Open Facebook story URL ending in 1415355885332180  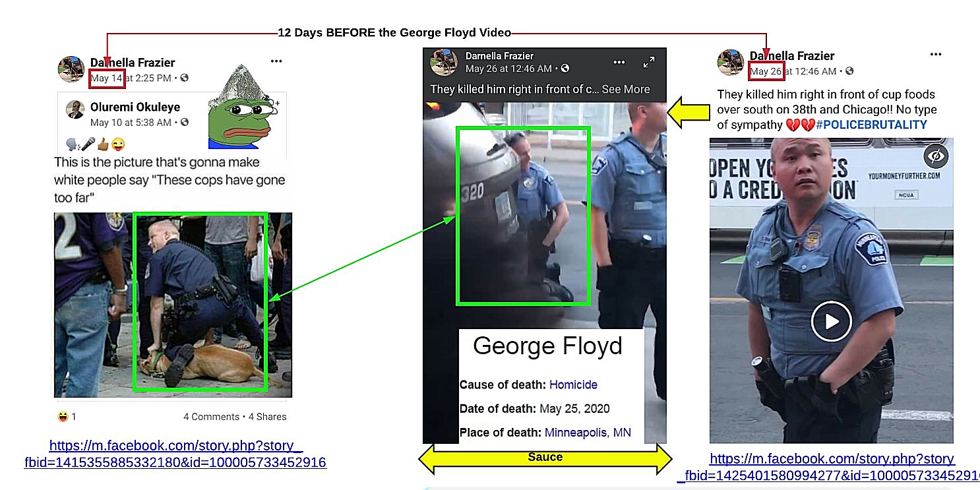click(175, 454)
